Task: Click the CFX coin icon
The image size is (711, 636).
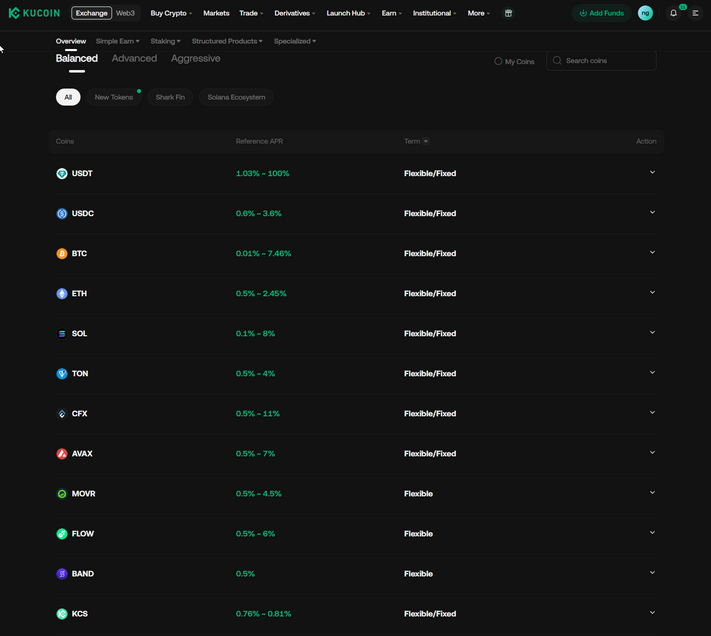Action: click(62, 414)
